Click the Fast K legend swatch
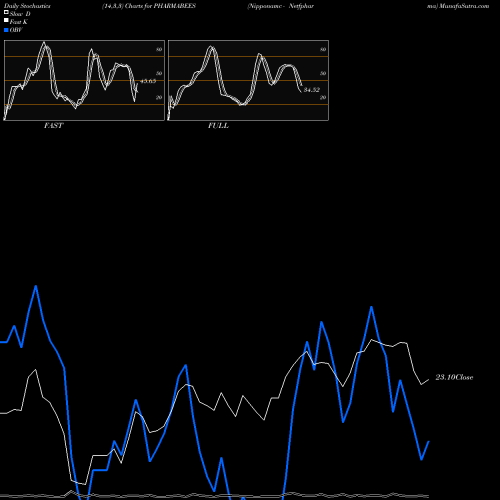 pos(6,20)
